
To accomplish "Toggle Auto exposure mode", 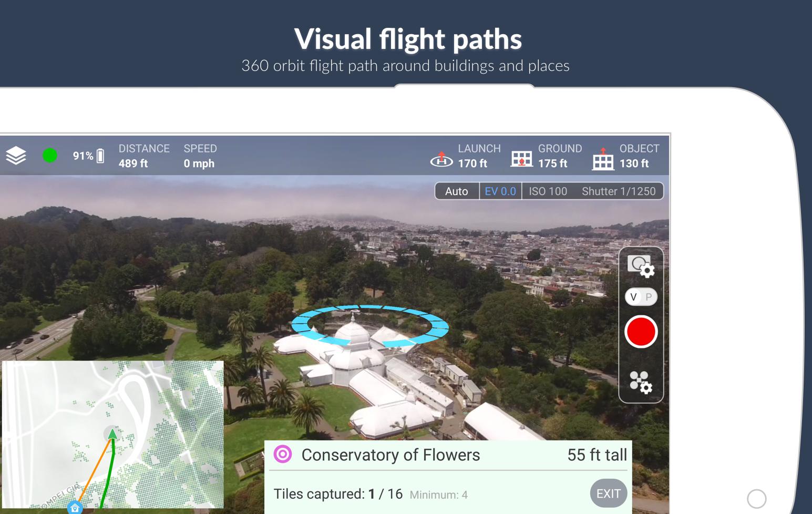I will tap(456, 191).
